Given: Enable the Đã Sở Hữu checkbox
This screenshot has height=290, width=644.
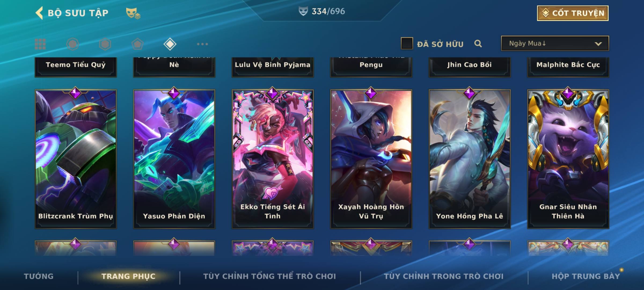Looking at the screenshot, I should [407, 44].
